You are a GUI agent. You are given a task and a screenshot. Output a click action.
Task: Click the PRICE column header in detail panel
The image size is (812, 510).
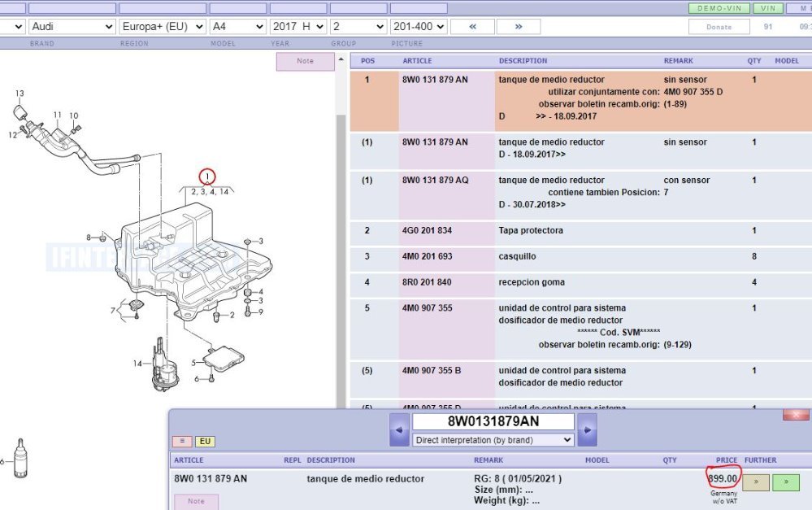(x=726, y=460)
